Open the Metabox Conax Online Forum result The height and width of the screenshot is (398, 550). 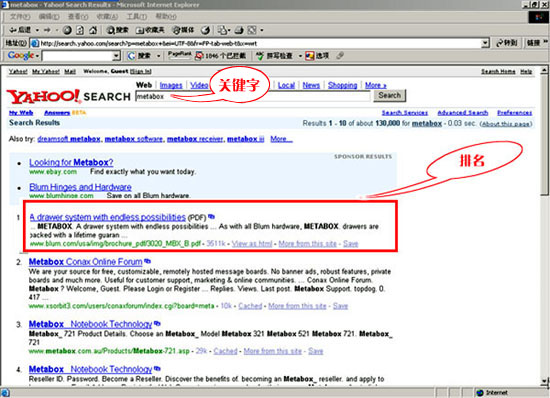pyautogui.click(x=86, y=262)
